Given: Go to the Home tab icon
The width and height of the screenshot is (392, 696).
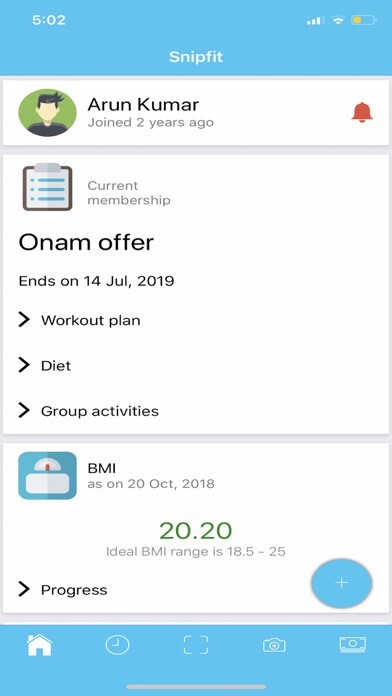Looking at the screenshot, I should tap(40, 645).
